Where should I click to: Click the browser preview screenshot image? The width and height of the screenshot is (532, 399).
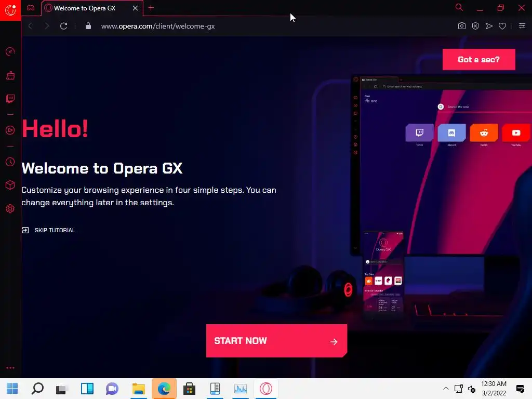441,165
